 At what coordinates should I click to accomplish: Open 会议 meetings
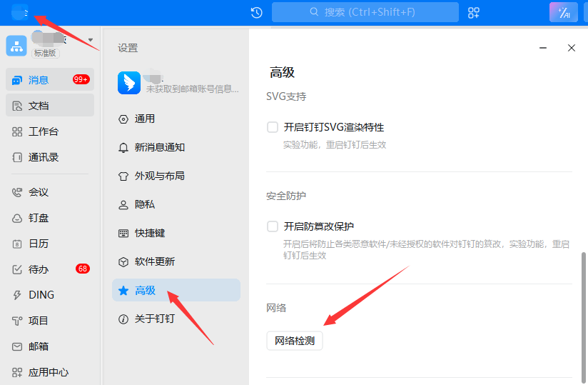(50, 192)
